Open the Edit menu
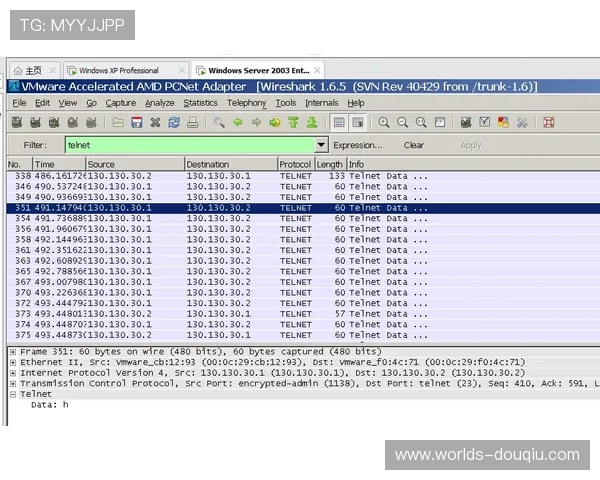 [x=42, y=103]
